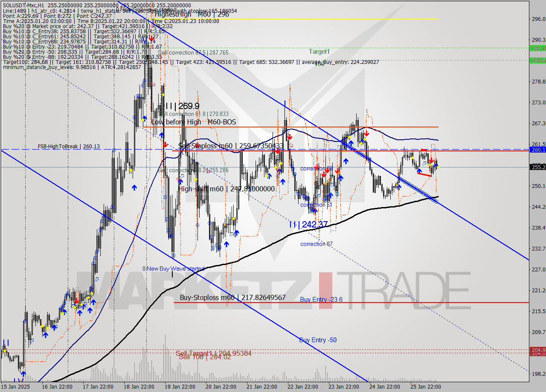Click the green 'Target1' label
546x392 pixels.
pyautogui.click(x=319, y=52)
